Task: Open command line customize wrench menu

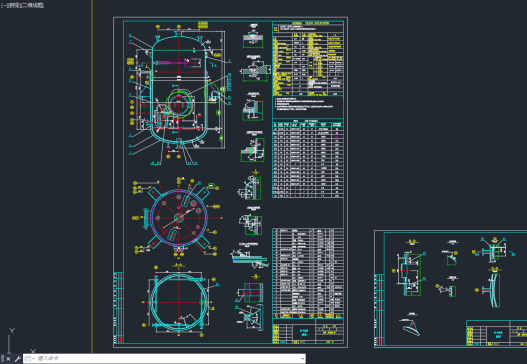Action: [17, 359]
